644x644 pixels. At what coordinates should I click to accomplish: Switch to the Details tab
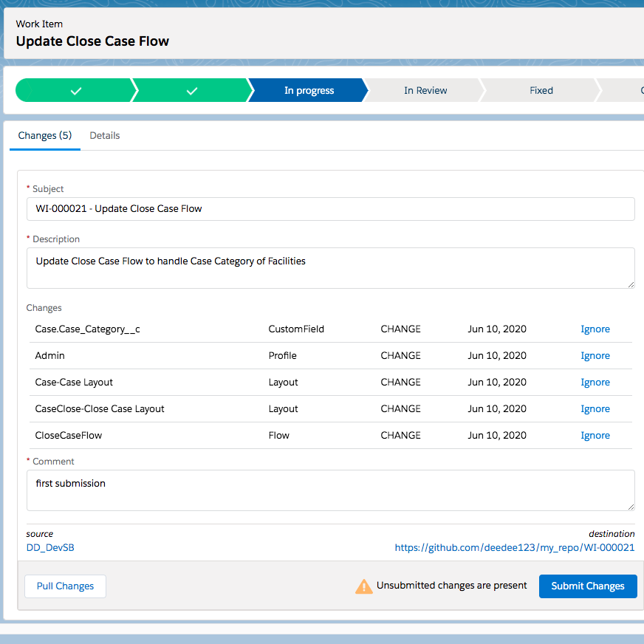click(105, 136)
